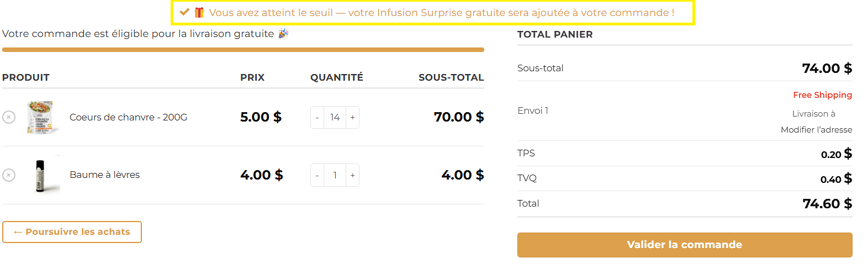
Task: Click Poursuivre les achats button
Action: (x=72, y=232)
